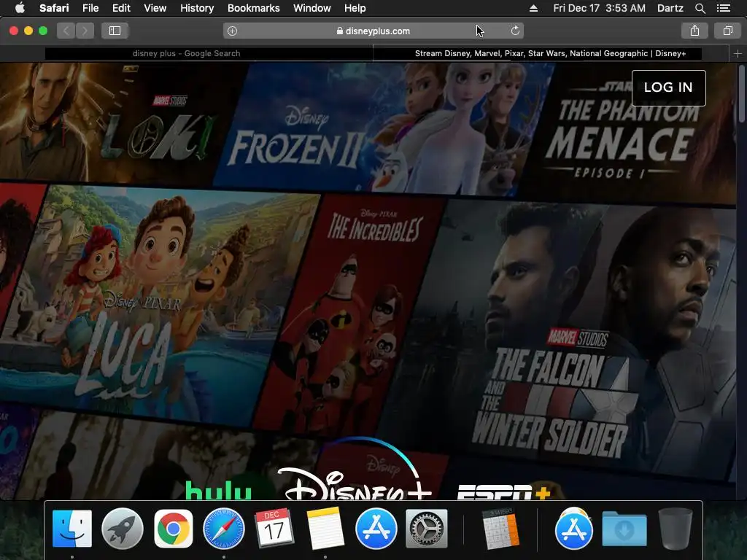747x560 pixels.
Task: Open blue App Store icon left of System Preferences
Action: click(376, 529)
